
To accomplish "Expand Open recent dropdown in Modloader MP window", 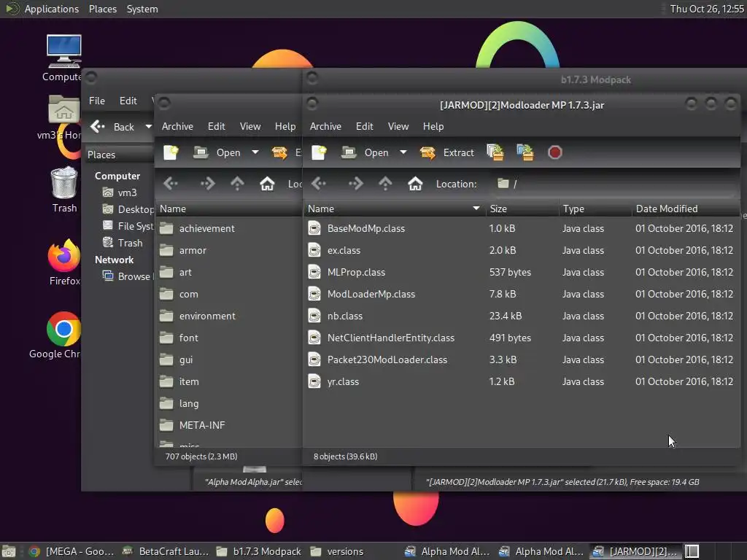I will [x=403, y=152].
